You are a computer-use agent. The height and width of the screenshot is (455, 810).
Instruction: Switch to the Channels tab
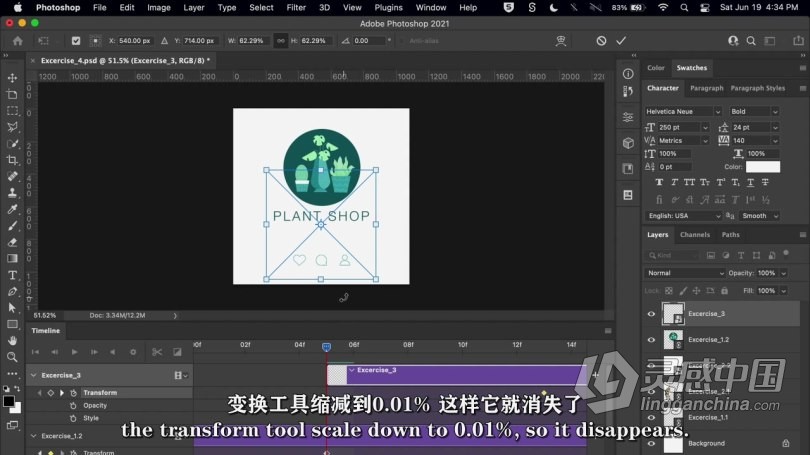pos(695,235)
